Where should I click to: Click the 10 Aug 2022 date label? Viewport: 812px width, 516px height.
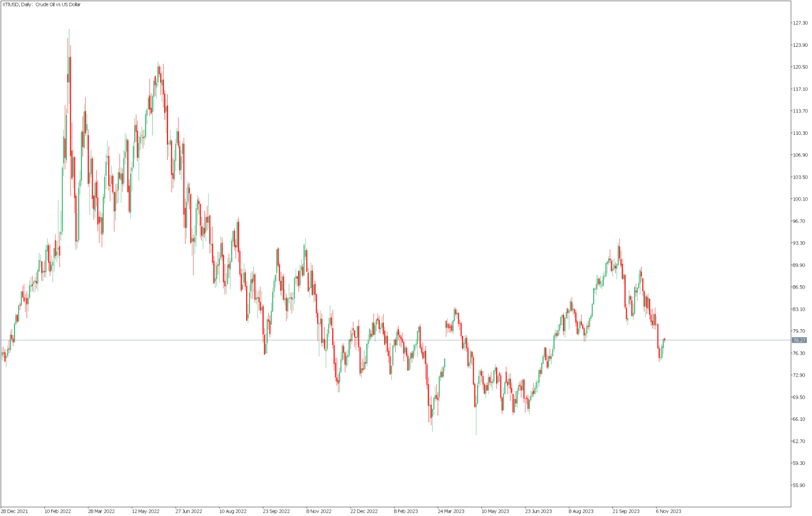[233, 512]
